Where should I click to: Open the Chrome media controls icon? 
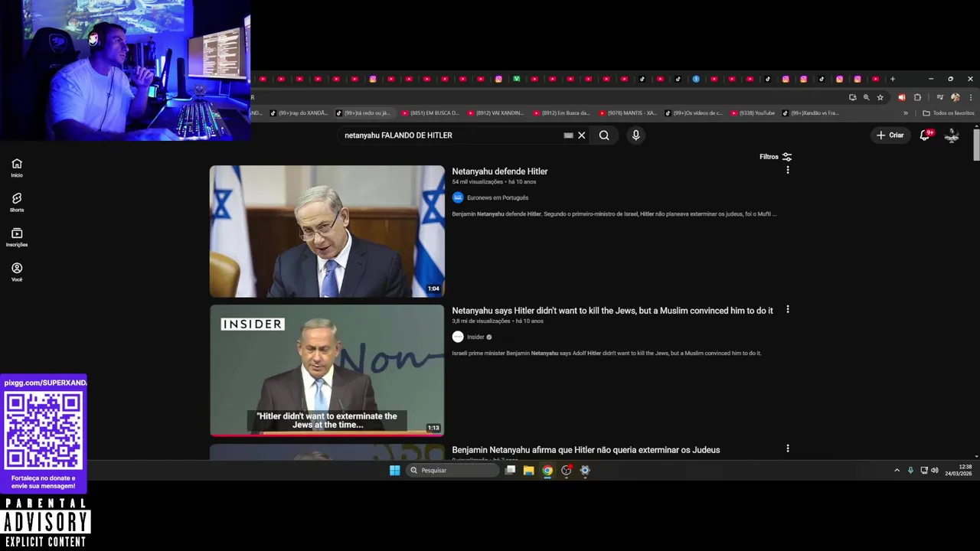939,97
